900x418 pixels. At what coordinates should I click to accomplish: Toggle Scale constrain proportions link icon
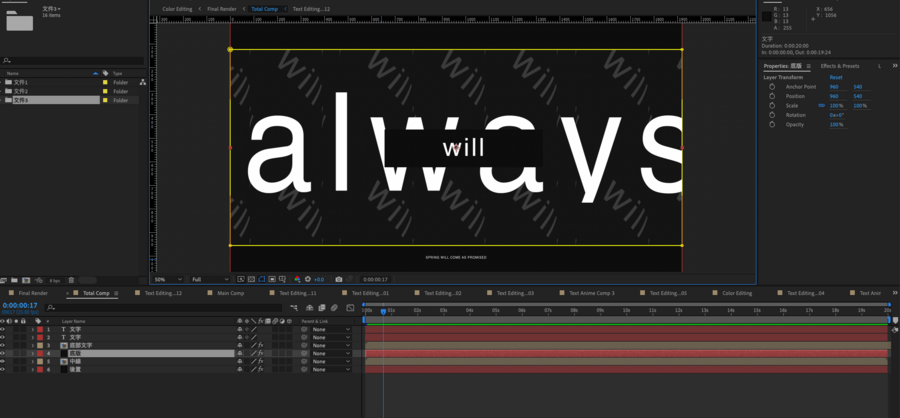[821, 106]
